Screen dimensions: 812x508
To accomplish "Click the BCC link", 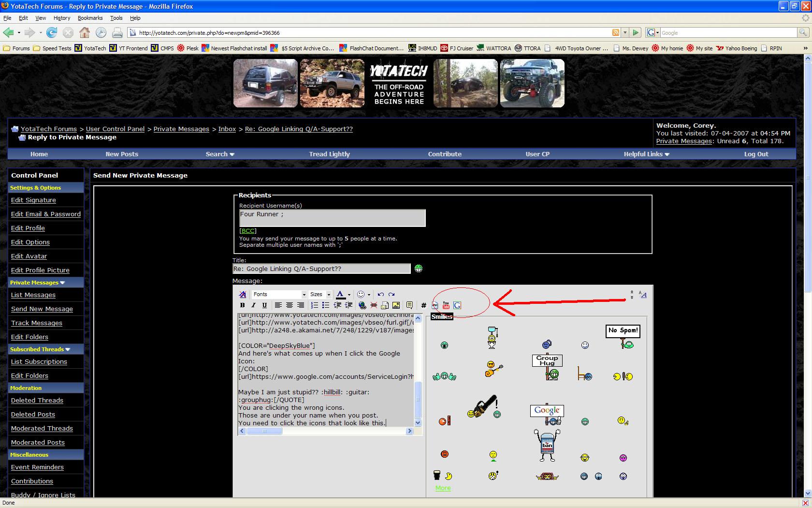I will click(248, 231).
